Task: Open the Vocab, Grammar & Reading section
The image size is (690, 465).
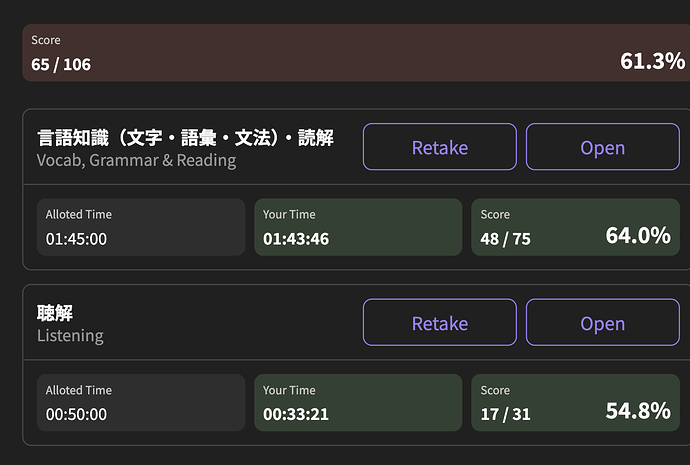Action: (602, 147)
